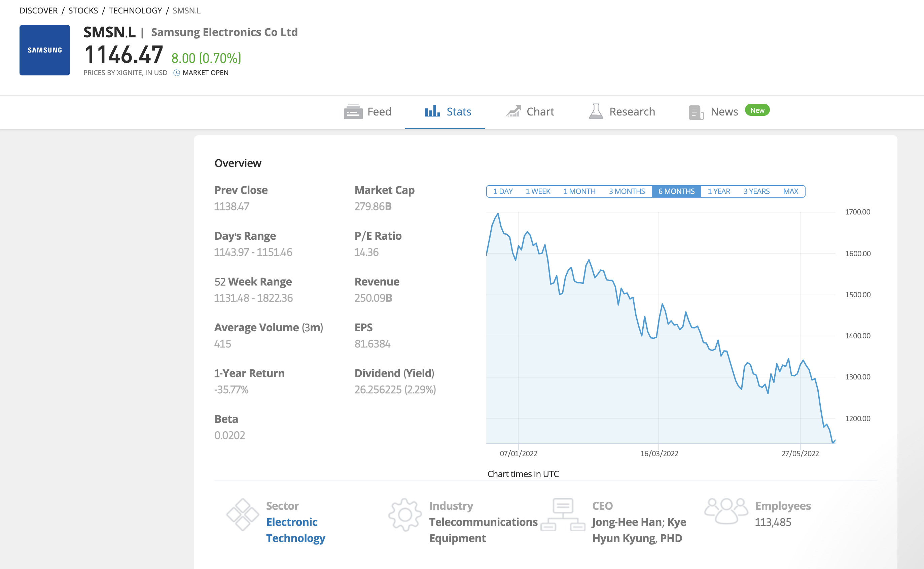Click the Employees count 113,485
The image size is (924, 569).
(773, 522)
